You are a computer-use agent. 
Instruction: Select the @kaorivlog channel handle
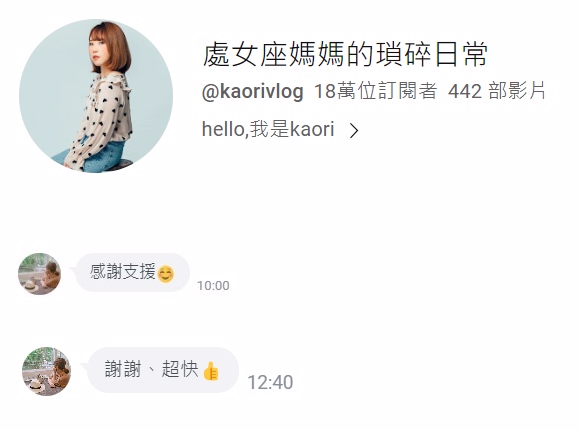(x=253, y=91)
